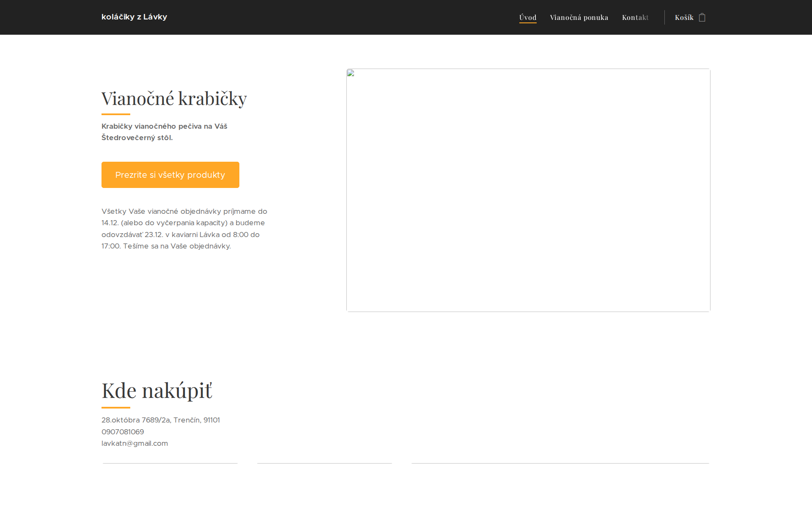Viewport: 812px width, 508px height.
Task: Click Prezrite si všetky produkty button
Action: coord(170,174)
